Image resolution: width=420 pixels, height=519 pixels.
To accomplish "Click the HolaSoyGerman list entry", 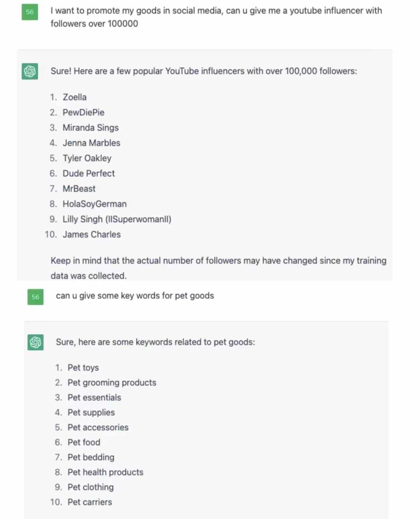I will (94, 204).
